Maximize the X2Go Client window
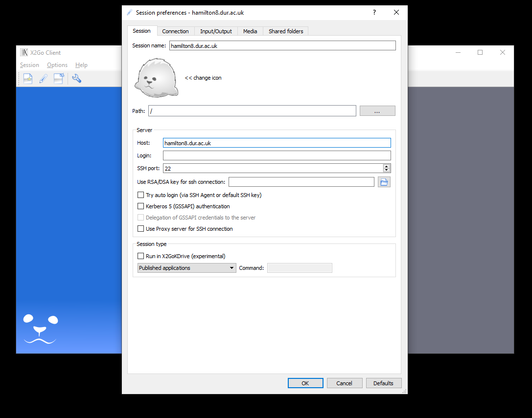The height and width of the screenshot is (418, 532). click(480, 52)
